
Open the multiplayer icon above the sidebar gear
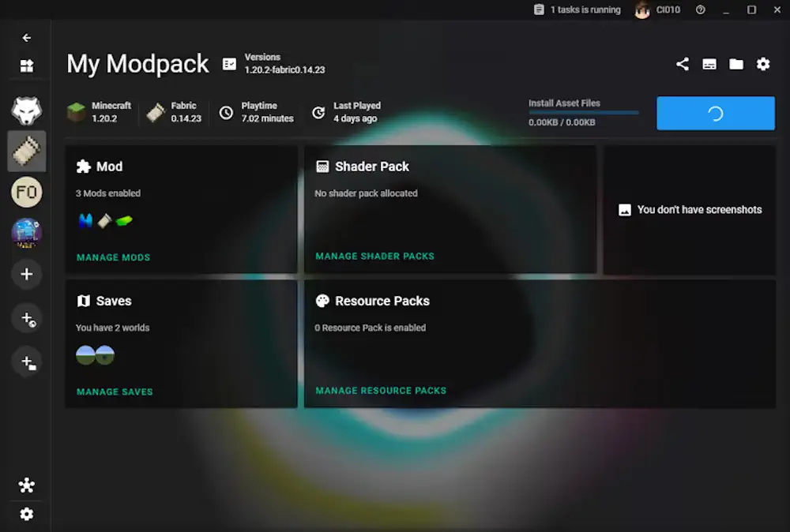coord(27,485)
